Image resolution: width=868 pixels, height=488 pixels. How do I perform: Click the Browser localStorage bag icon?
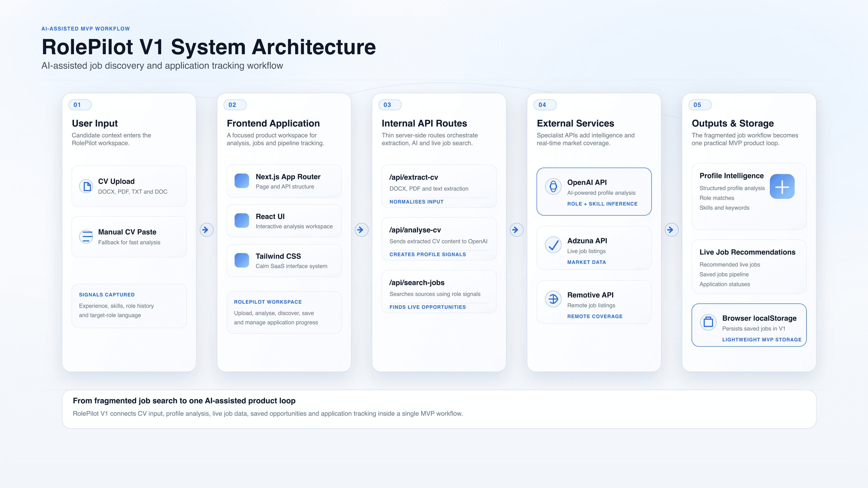point(708,322)
